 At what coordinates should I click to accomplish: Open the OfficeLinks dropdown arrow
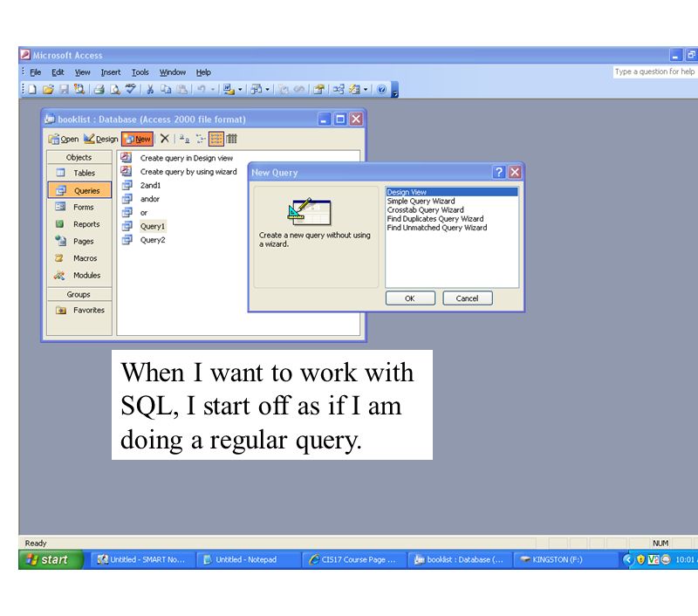tap(240, 90)
